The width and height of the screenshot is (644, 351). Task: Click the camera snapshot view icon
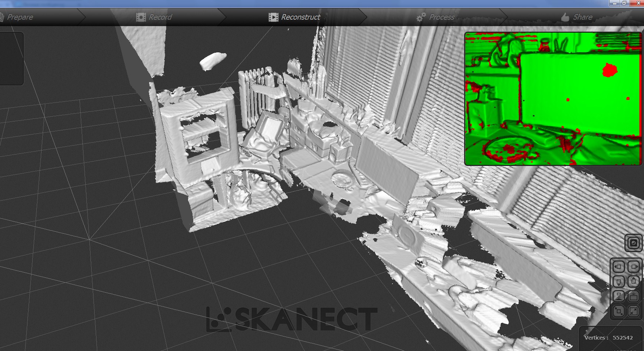pyautogui.click(x=633, y=243)
